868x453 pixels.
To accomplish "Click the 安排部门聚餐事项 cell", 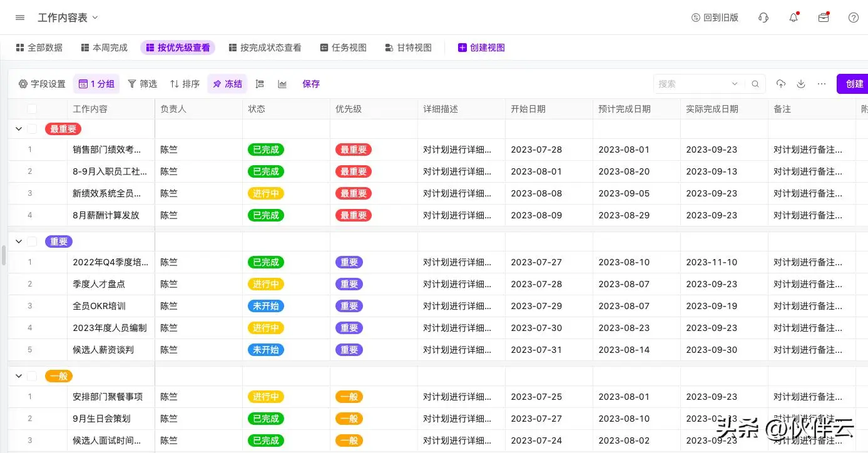I will [111, 397].
